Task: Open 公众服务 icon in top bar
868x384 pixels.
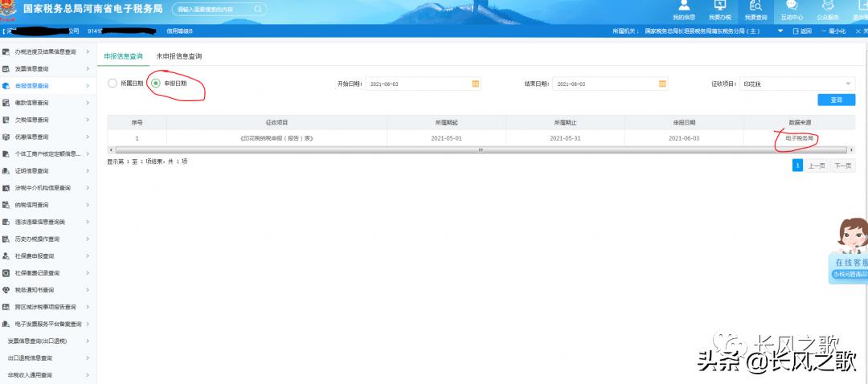Action: pyautogui.click(x=828, y=6)
